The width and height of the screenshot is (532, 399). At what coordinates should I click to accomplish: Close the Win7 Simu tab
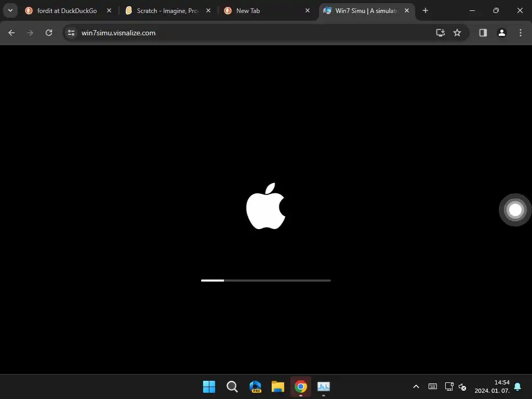point(407,11)
